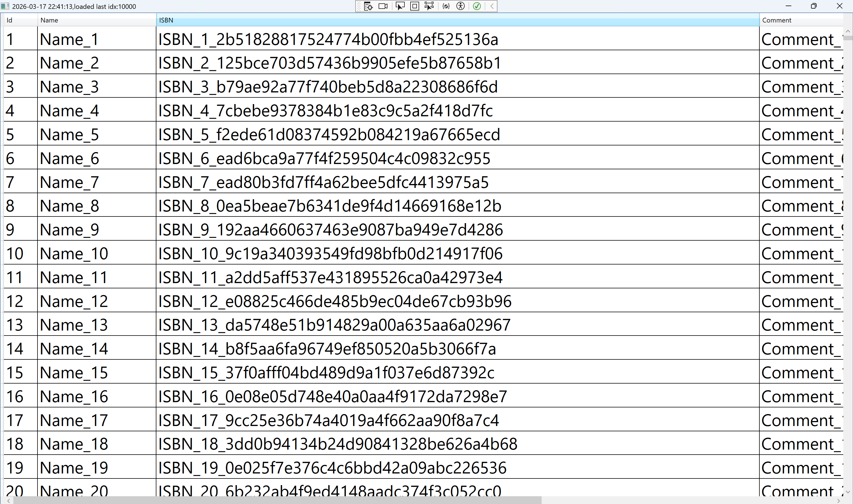The image size is (853, 504).
Task: Click the horizontal scrollbar left arrow
Action: point(9,500)
